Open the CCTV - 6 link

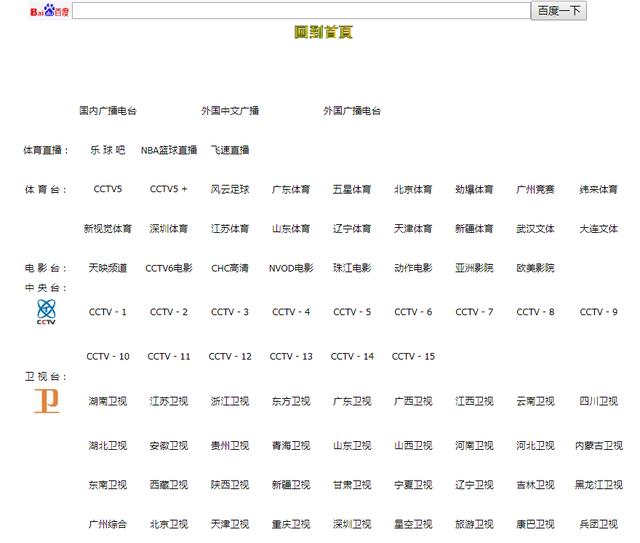click(x=413, y=312)
